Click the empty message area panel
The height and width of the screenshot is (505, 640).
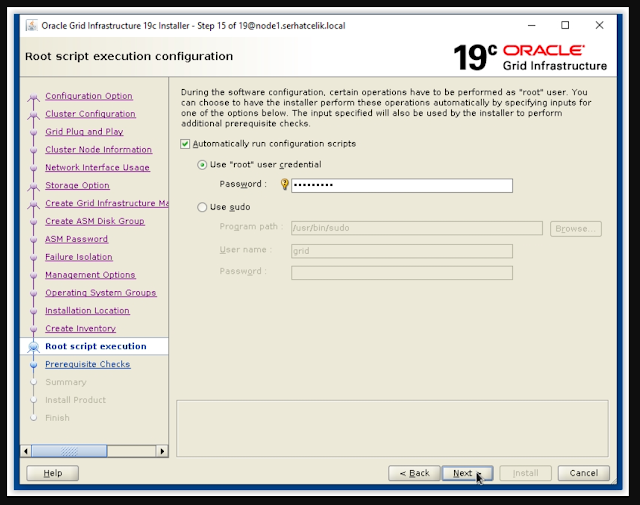pos(392,428)
